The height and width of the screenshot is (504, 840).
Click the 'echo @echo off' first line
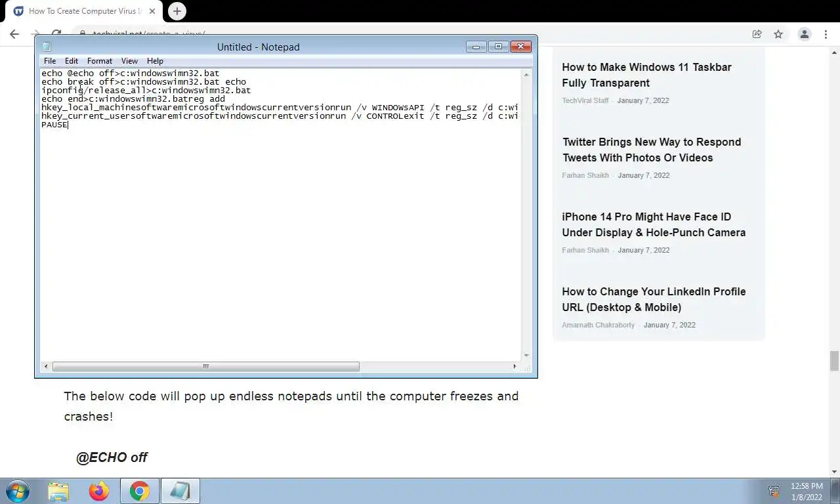[130, 73]
